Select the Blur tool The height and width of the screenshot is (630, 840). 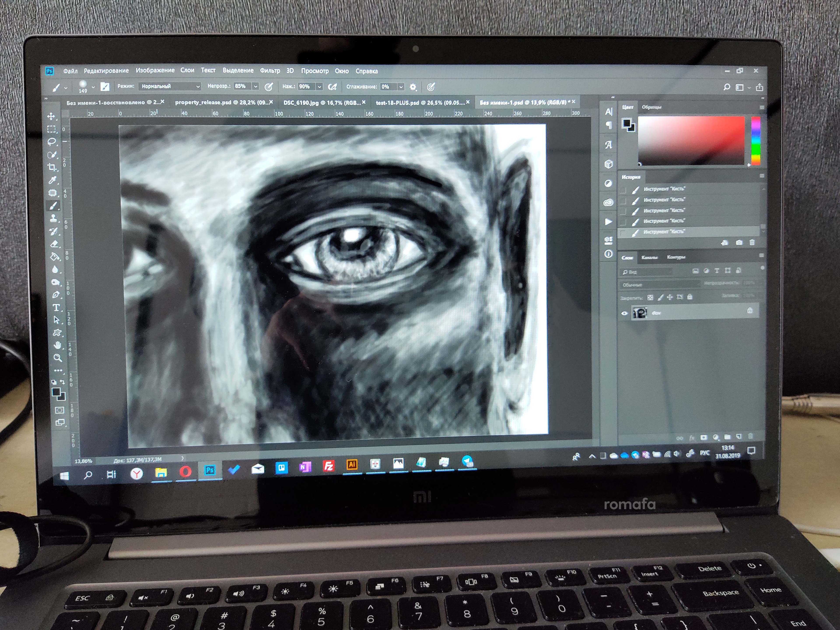55,270
